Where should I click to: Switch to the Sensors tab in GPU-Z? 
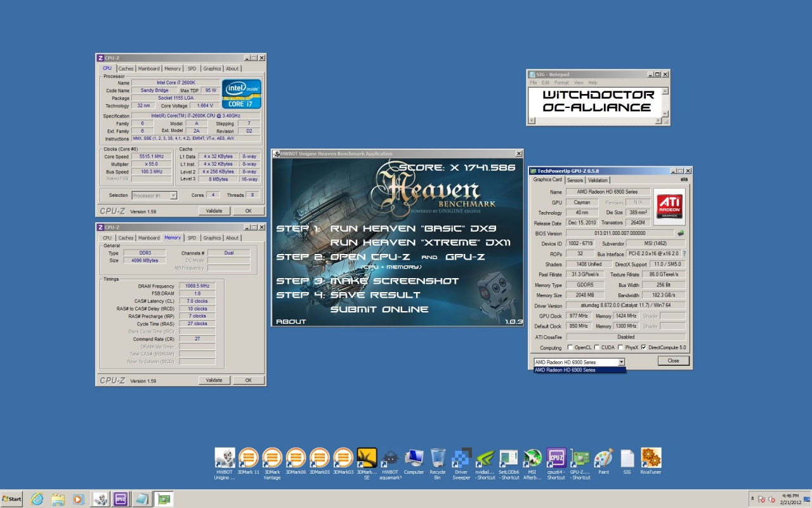click(x=575, y=180)
